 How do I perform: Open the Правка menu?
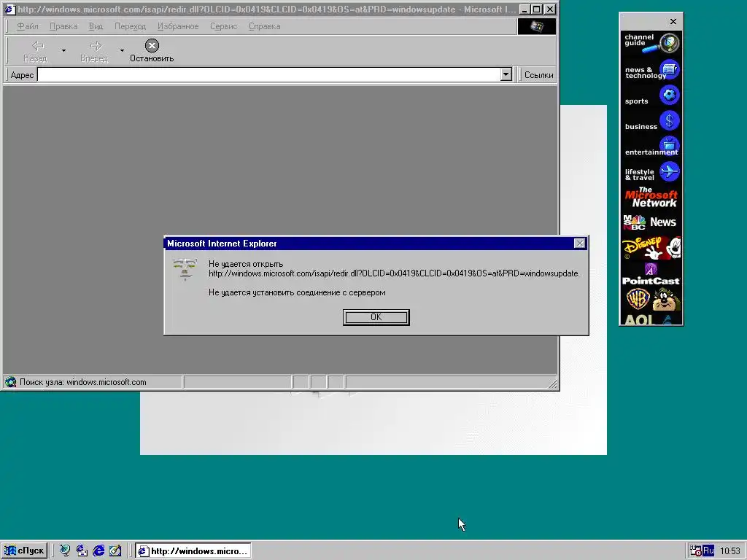(x=63, y=26)
